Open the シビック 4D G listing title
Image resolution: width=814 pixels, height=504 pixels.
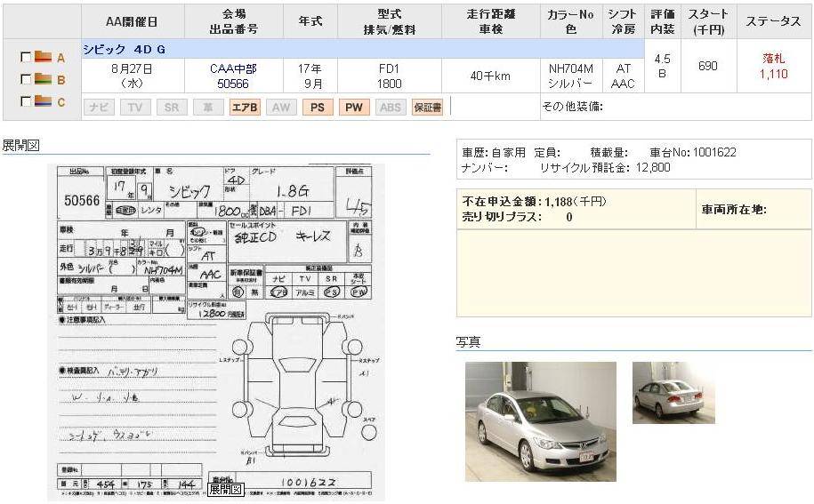click(124, 50)
